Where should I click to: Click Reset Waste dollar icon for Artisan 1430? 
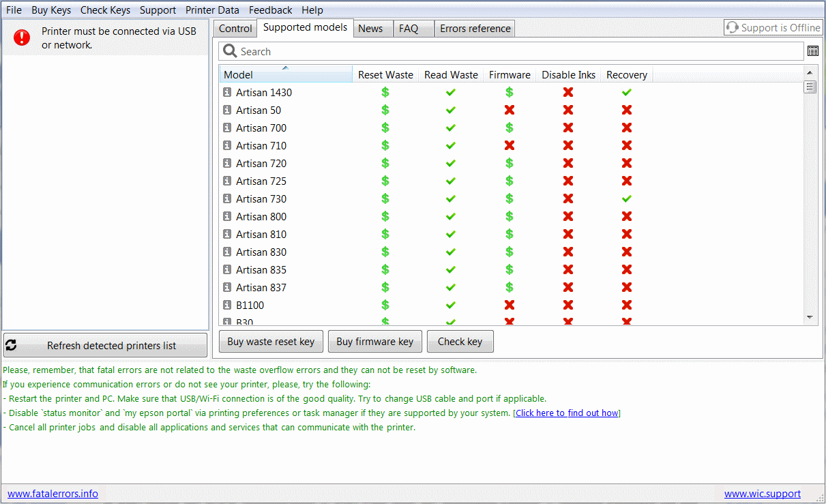pos(385,92)
